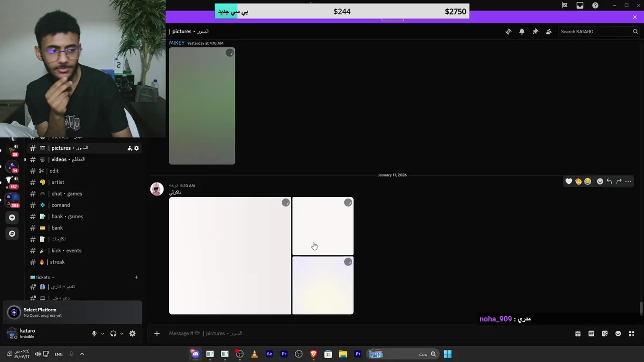Open the gift icon in message bar
Image resolution: width=644 pixels, height=362 pixels.
578,333
